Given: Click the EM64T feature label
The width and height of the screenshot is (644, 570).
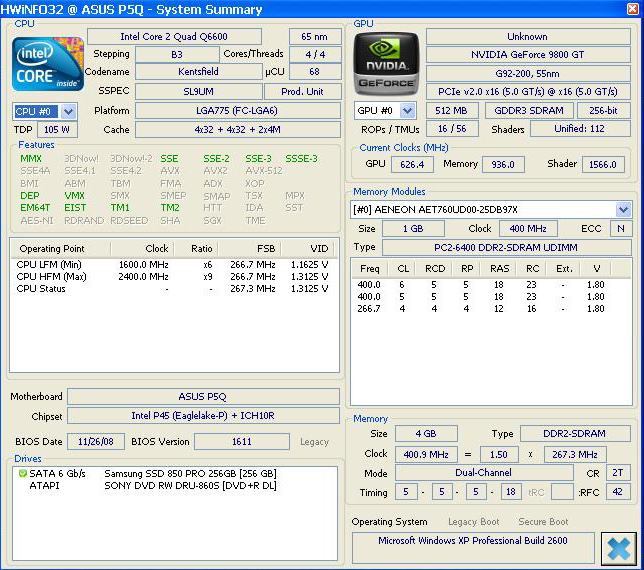Looking at the screenshot, I should pyautogui.click(x=35, y=208).
